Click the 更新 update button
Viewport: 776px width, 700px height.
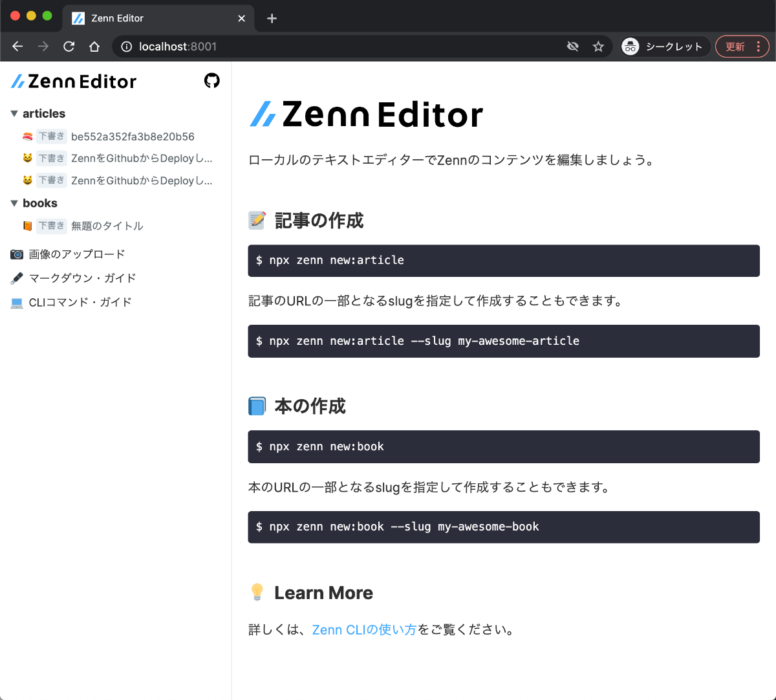point(735,47)
